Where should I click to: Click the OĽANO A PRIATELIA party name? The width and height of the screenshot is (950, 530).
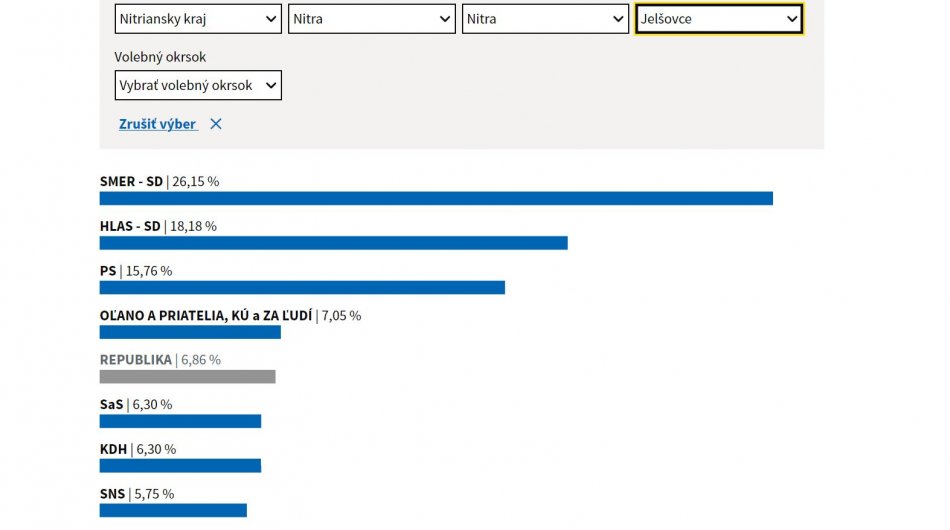206,316
